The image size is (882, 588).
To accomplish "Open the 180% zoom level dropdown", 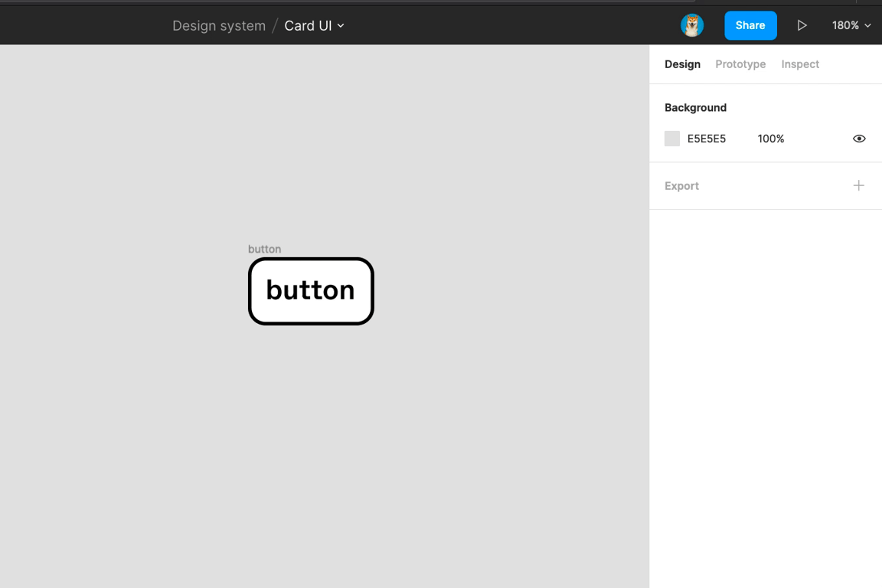I will 845,25.
